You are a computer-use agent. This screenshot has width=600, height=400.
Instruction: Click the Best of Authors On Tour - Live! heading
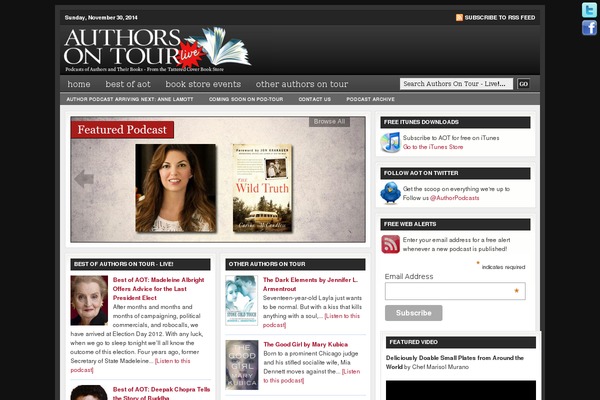(x=140, y=264)
